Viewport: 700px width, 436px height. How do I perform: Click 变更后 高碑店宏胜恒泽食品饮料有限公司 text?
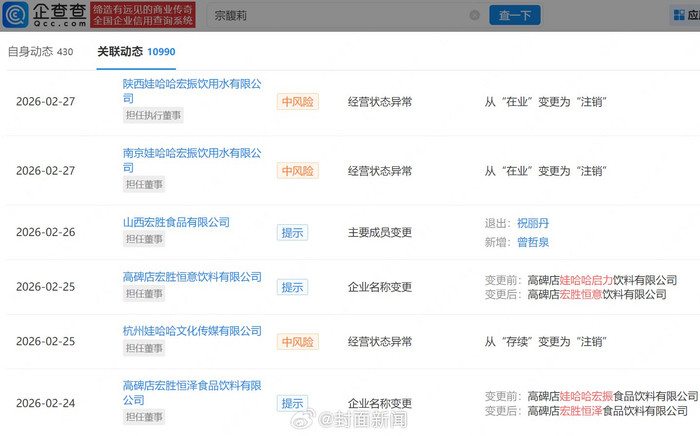(586, 411)
